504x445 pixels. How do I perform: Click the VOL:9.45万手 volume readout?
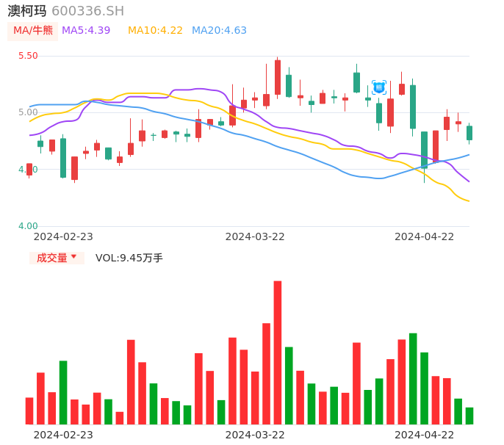pyautogui.click(x=129, y=258)
